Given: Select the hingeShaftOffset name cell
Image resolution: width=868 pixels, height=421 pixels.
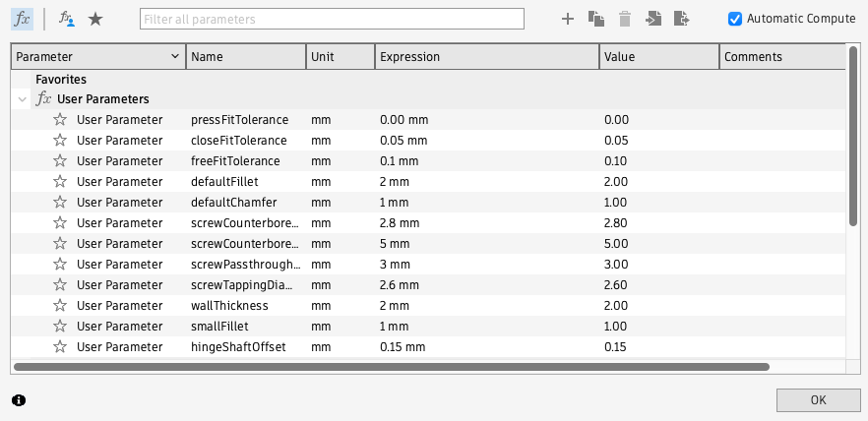Looking at the screenshot, I should [246, 347].
